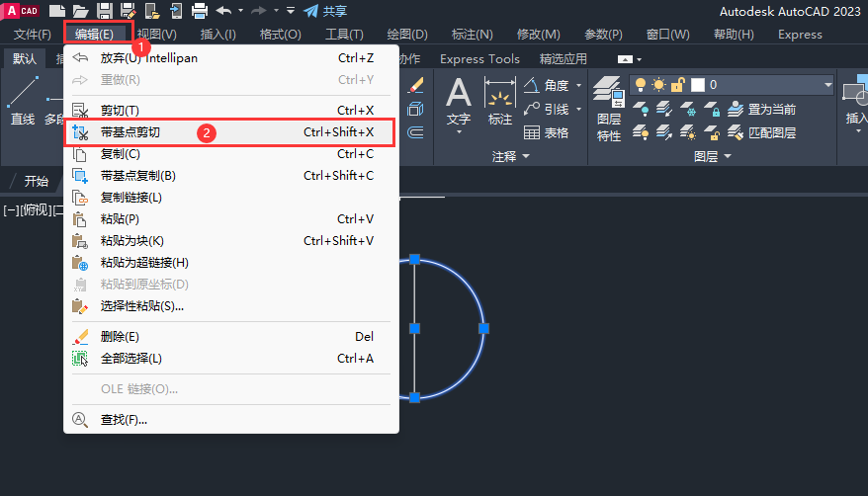868x496 pixels.
Task: Select the 标注 dimension tool
Action: coord(499,102)
